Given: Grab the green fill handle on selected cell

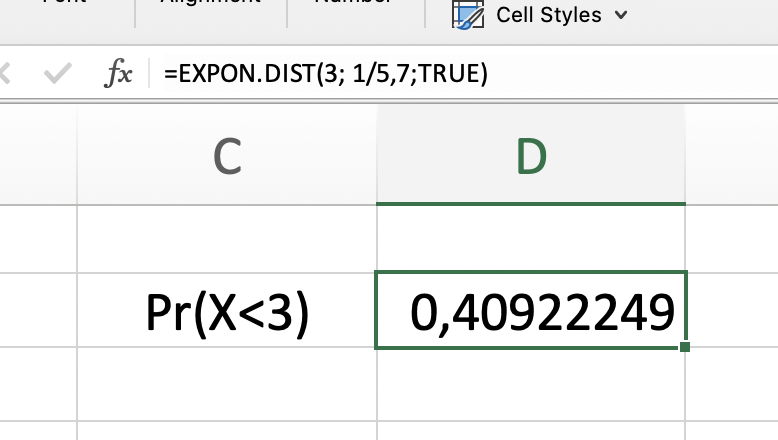Looking at the screenshot, I should point(684,346).
